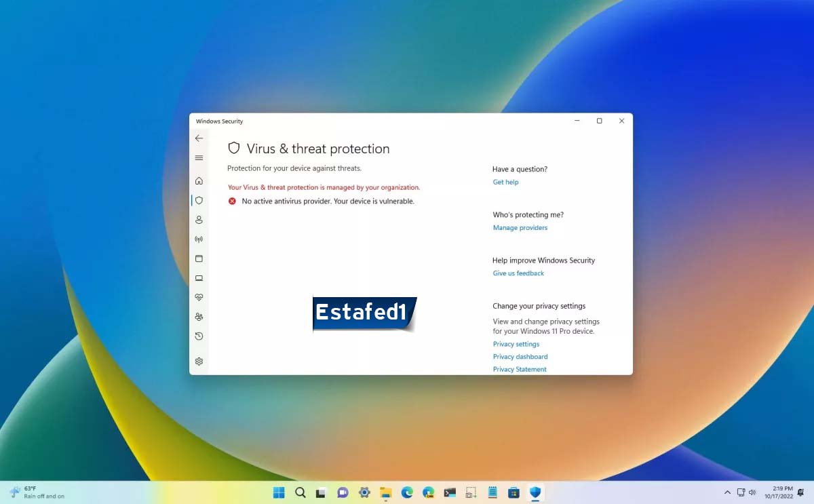
Task: Select the Account protection sidebar icon
Action: click(x=199, y=219)
